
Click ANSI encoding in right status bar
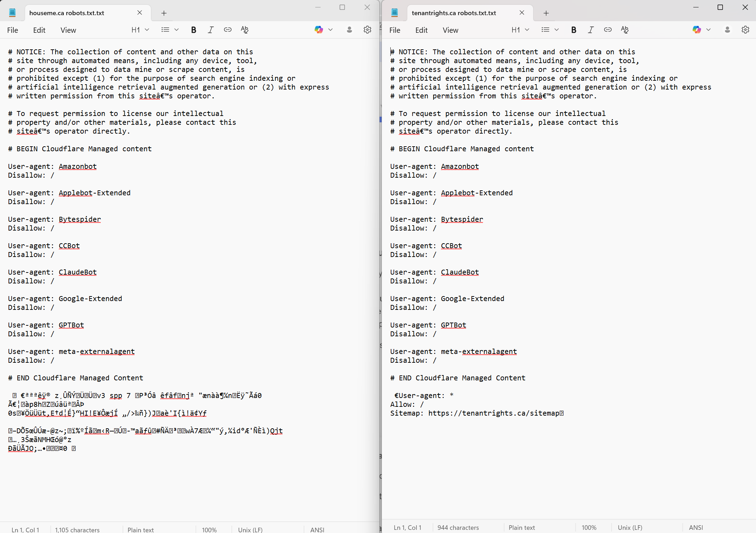pyautogui.click(x=696, y=527)
